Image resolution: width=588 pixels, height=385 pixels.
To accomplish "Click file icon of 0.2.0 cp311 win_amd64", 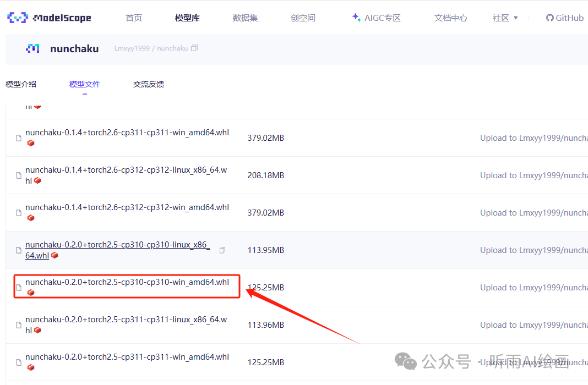I will coord(19,362).
